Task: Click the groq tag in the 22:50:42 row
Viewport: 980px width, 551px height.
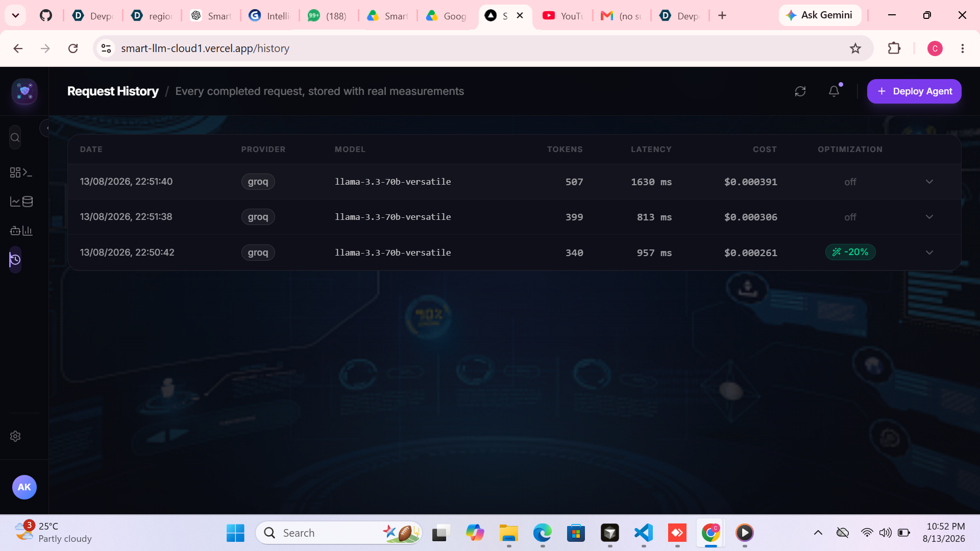Action: tap(258, 253)
